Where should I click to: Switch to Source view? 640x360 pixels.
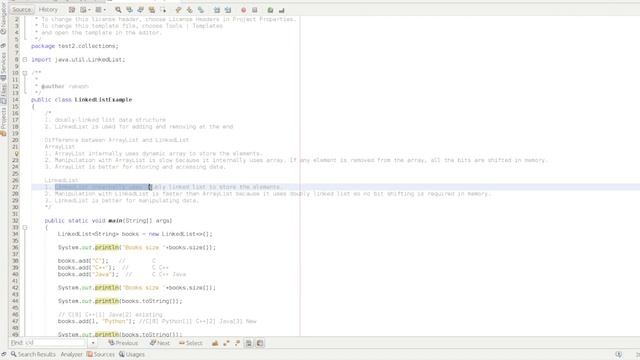[22, 9]
